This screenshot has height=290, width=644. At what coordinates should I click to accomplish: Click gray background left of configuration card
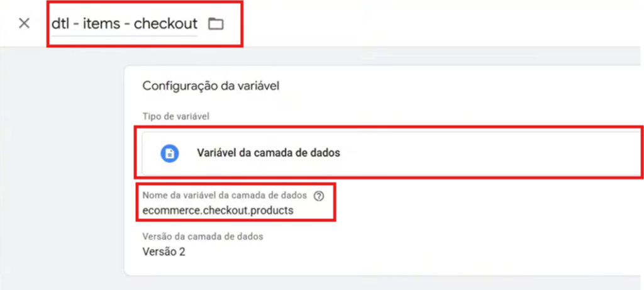tap(62, 164)
